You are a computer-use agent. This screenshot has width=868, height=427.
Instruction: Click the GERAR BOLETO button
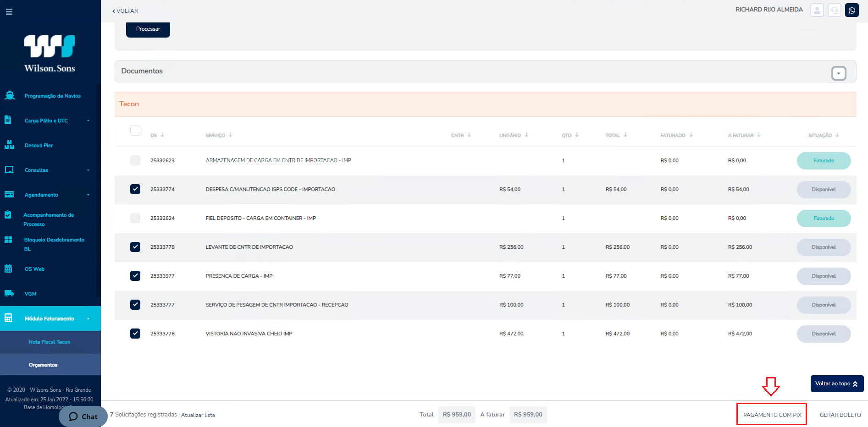[840, 415]
